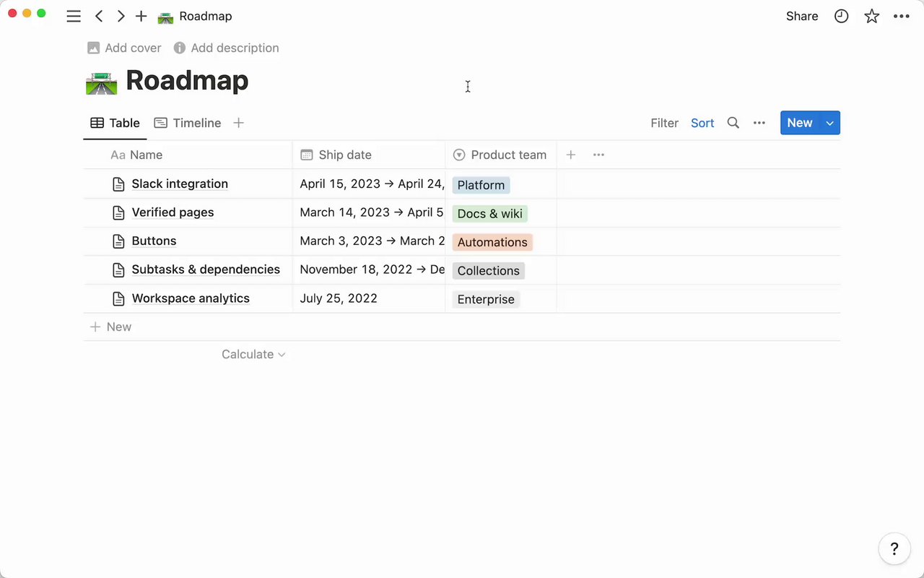Screen dimensions: 924x578
Task: Click the Share button
Action: click(x=802, y=16)
